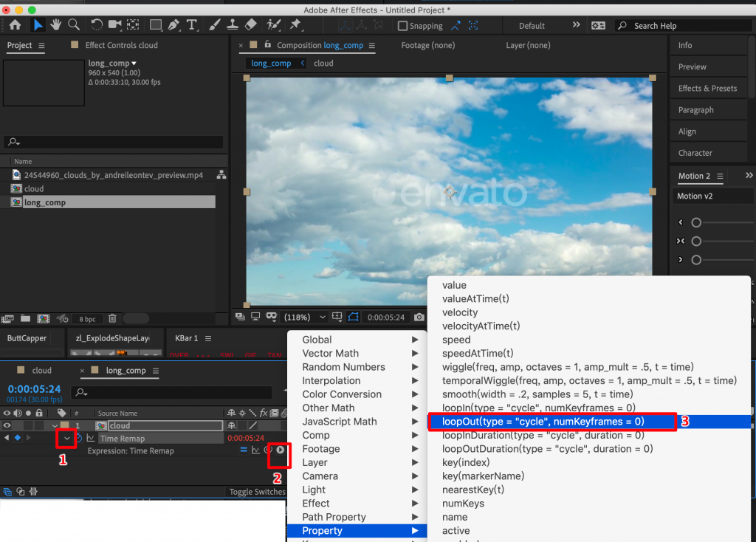Click the camera snapshot icon in viewer
756x542 pixels.
(x=419, y=318)
